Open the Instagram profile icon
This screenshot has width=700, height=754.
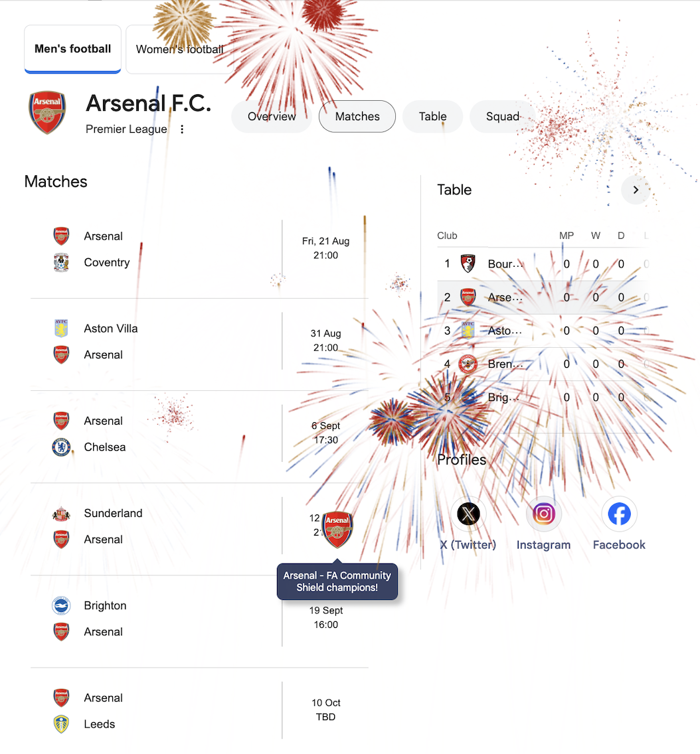pyautogui.click(x=544, y=514)
